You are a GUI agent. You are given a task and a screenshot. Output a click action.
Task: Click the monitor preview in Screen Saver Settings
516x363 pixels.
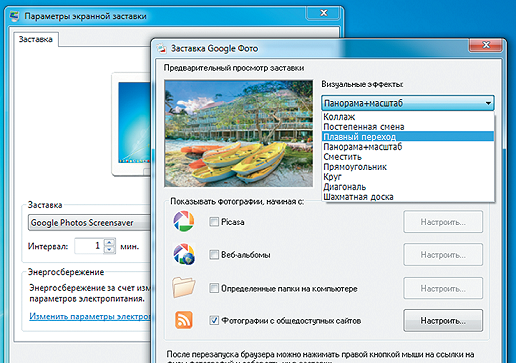pyautogui.click(x=132, y=124)
